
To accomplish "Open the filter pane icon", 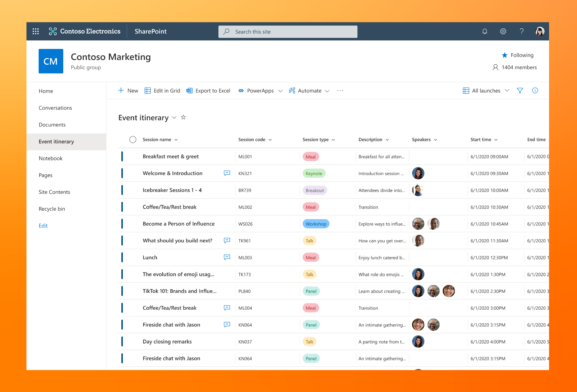I will [520, 90].
